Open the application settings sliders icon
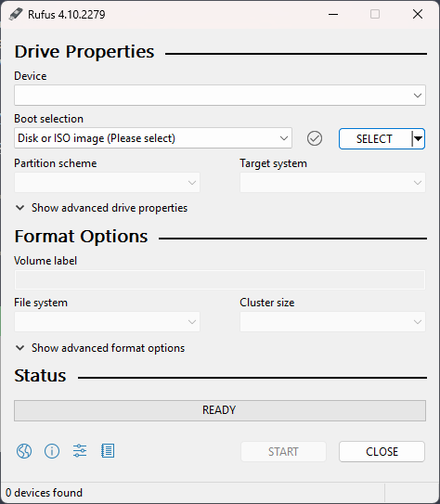The image size is (440, 504). click(x=80, y=451)
